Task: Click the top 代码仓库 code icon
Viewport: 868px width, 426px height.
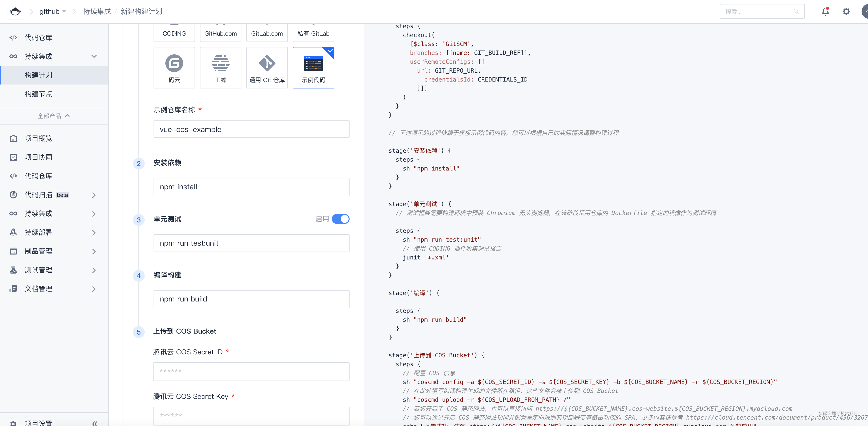Action: click(14, 38)
